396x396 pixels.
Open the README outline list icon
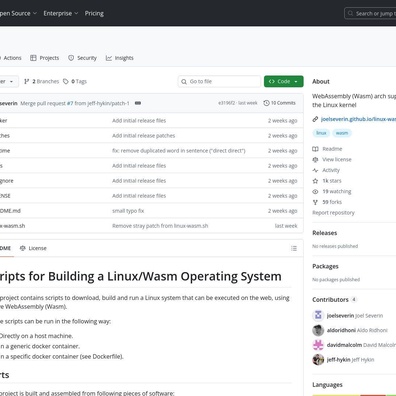pyautogui.click(x=294, y=248)
